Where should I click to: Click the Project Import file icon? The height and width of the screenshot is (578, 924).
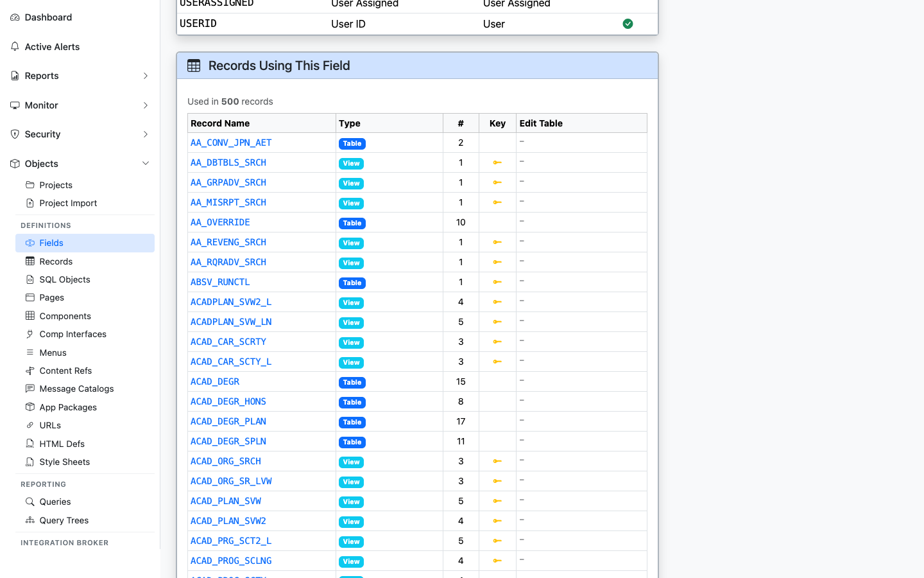(x=30, y=203)
